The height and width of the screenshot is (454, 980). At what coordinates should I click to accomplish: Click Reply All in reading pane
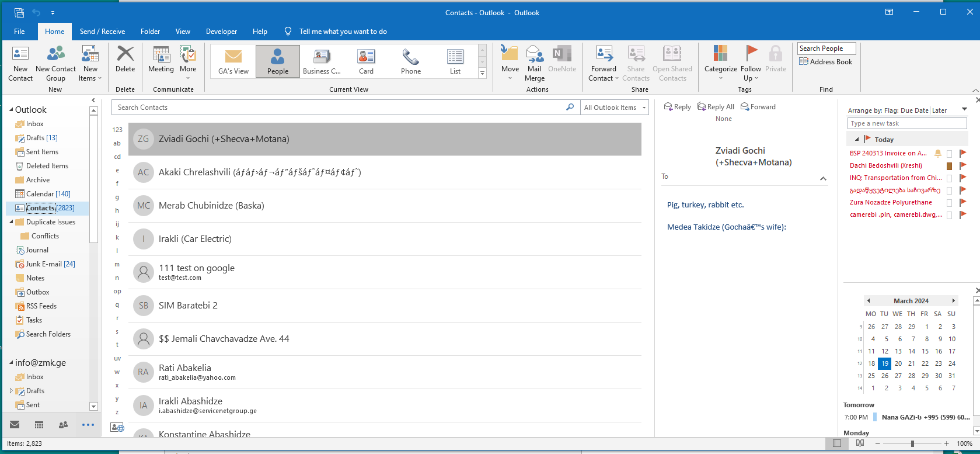[716, 107]
